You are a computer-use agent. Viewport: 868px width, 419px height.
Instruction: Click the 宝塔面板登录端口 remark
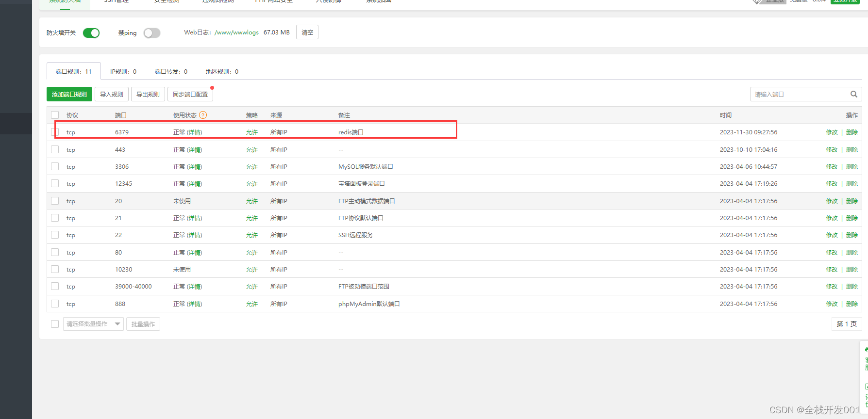click(362, 183)
